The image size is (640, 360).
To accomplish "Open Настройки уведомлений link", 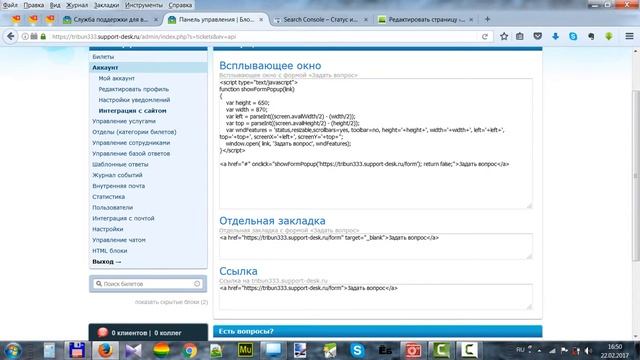I will pyautogui.click(x=134, y=100).
